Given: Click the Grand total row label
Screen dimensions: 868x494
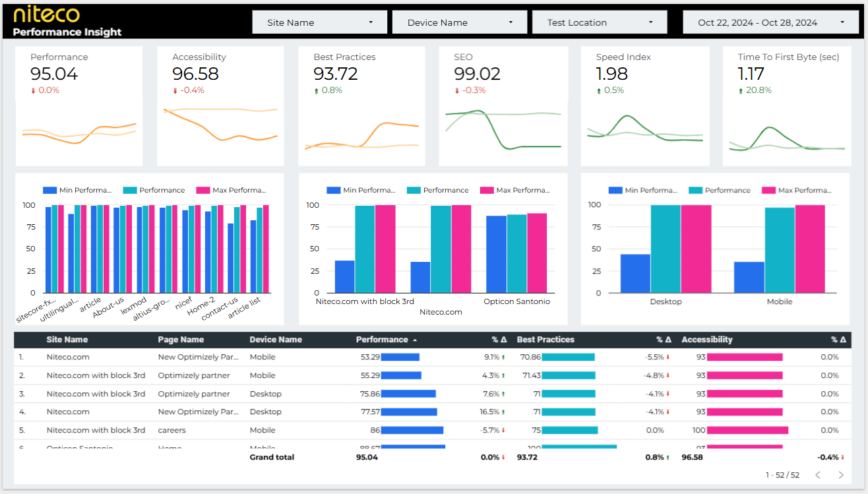Looking at the screenshot, I should coord(272,457).
